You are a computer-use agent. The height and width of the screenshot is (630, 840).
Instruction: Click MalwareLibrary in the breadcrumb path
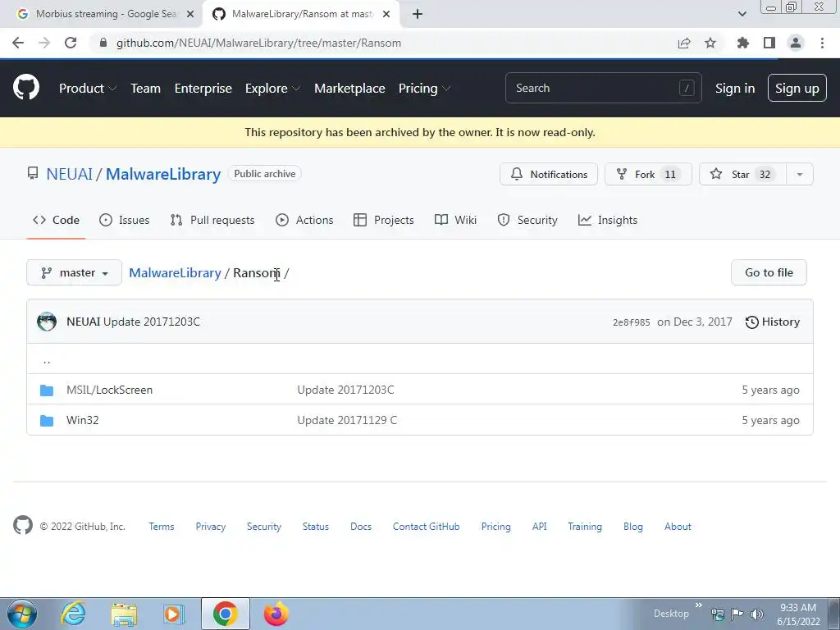tap(175, 272)
